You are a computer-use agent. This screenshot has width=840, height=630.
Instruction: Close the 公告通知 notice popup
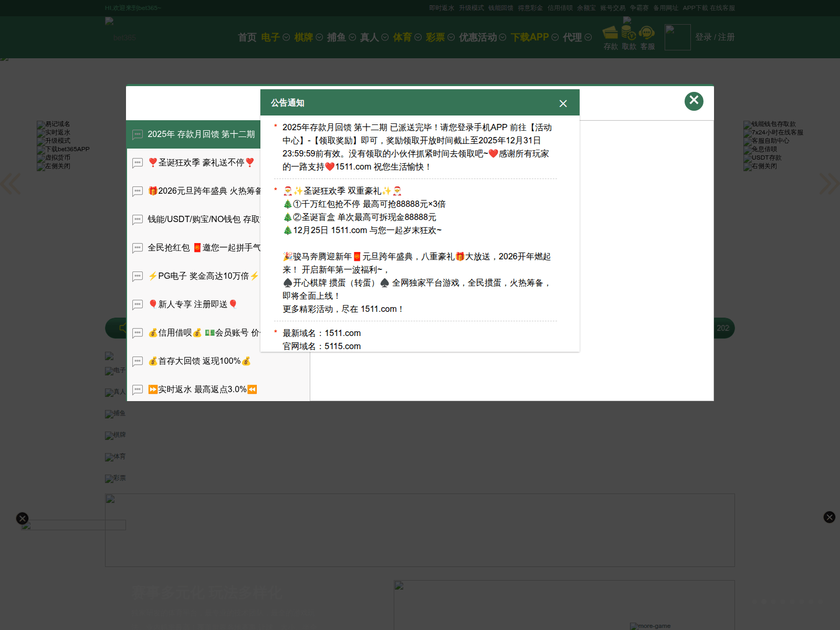[563, 103]
